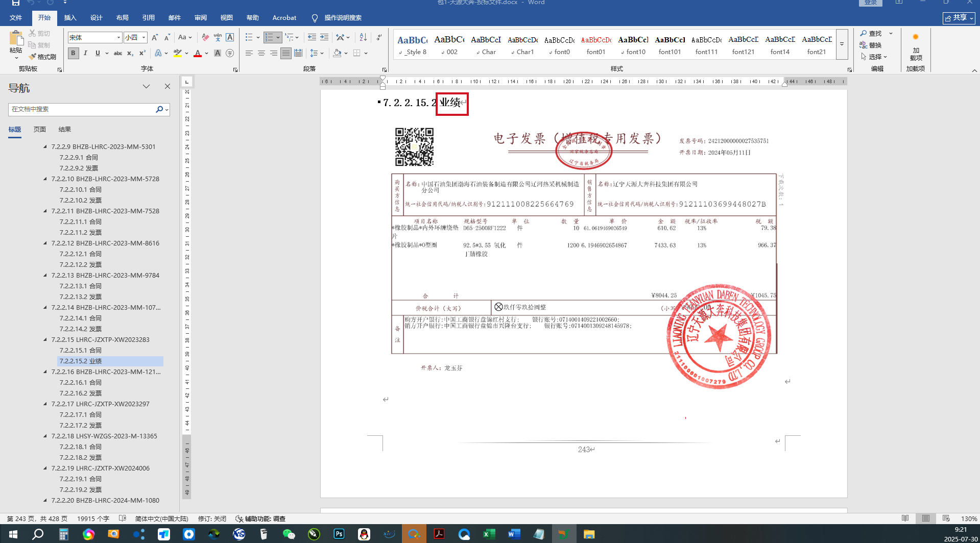This screenshot has width=980, height=543.
Task: Click the Paste clipboard icon
Action: click(16, 38)
